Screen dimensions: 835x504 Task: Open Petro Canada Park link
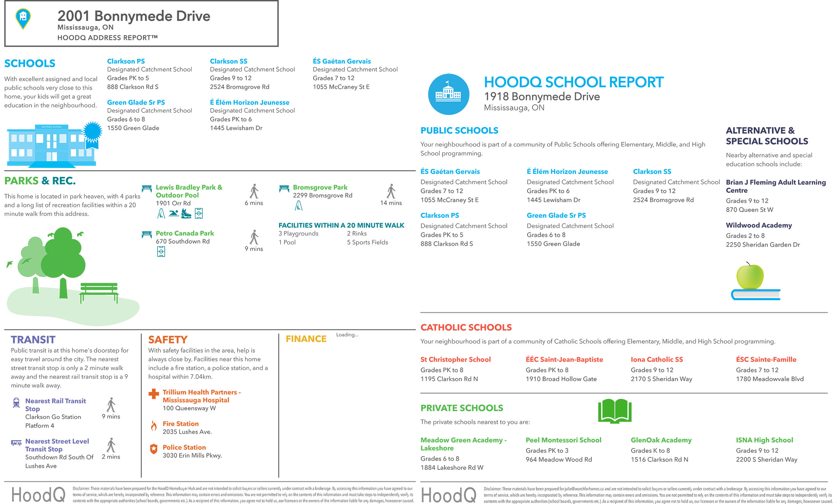185,233
